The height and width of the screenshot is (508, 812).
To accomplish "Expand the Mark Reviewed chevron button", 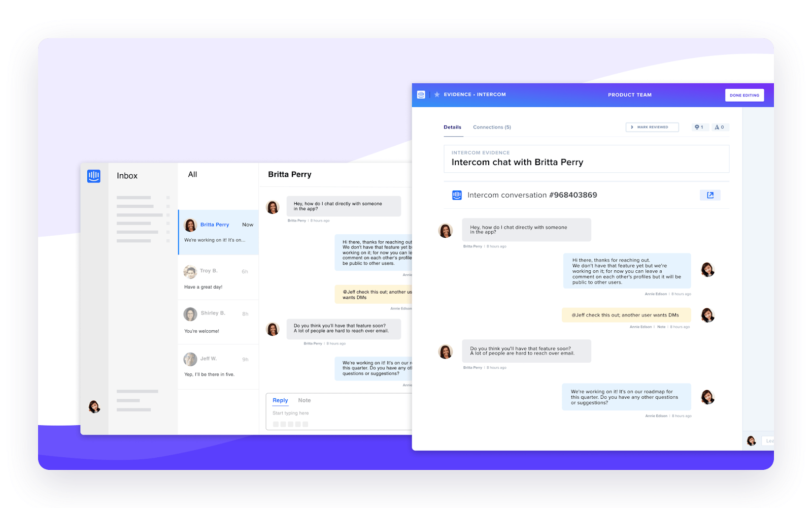I will click(x=652, y=127).
